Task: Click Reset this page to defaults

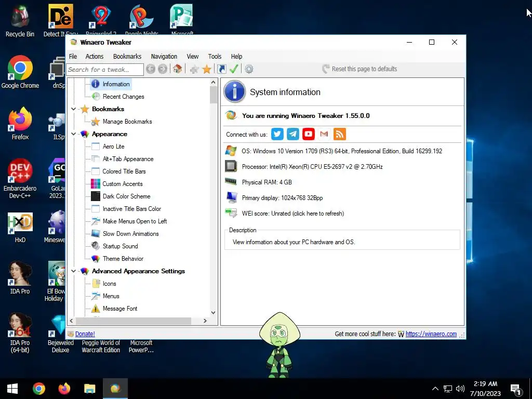Action: point(360,69)
